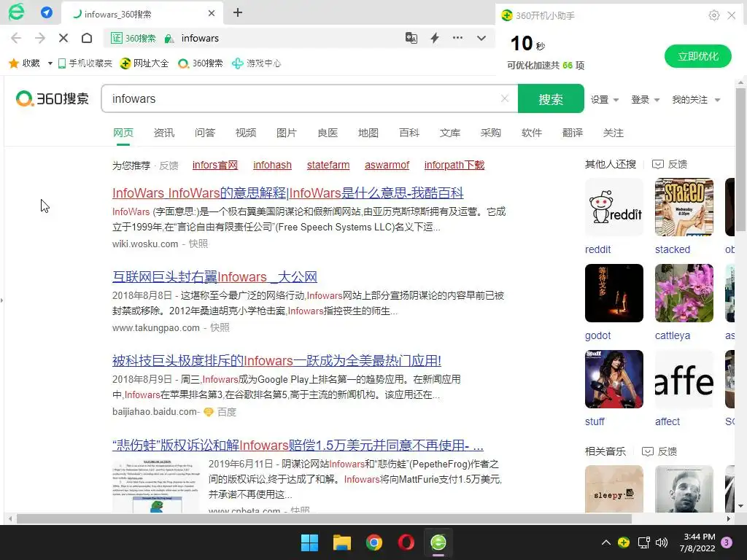Open a new browser tab
This screenshot has height=560, width=747.
238,12
